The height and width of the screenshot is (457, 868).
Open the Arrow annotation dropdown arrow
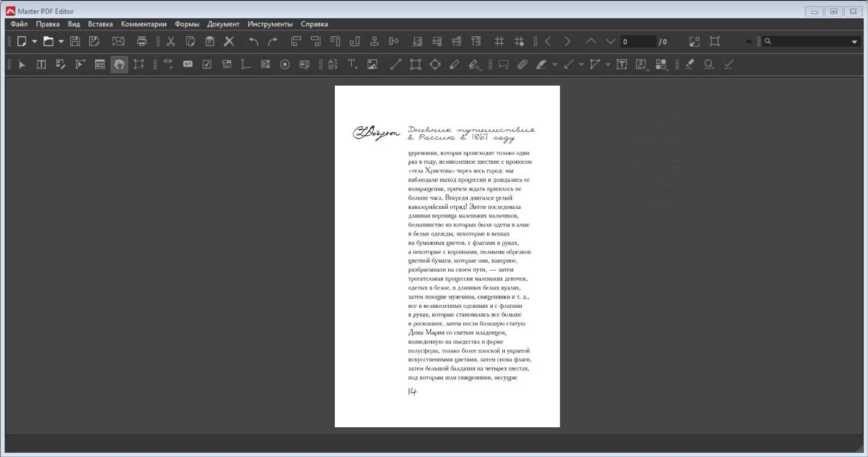(581, 65)
